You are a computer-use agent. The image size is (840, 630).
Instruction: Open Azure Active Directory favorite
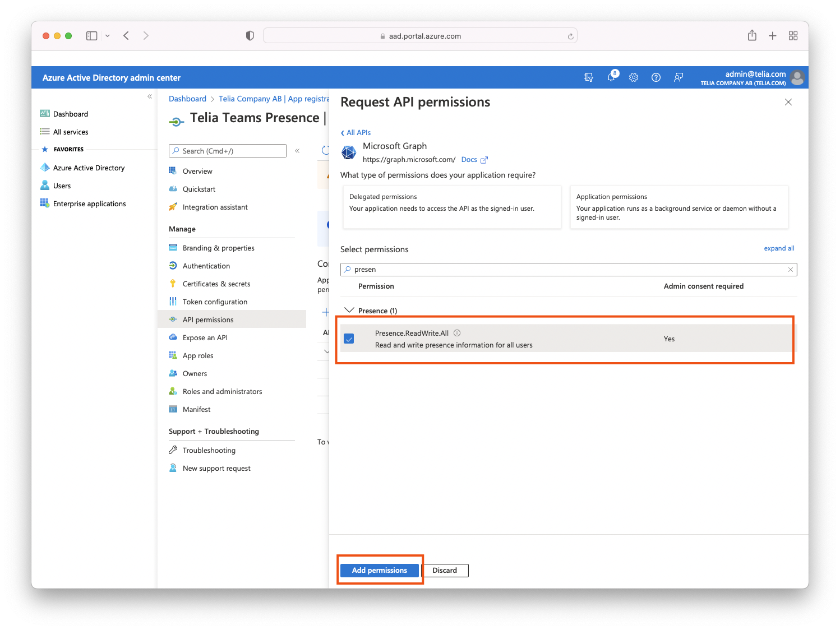(x=89, y=168)
